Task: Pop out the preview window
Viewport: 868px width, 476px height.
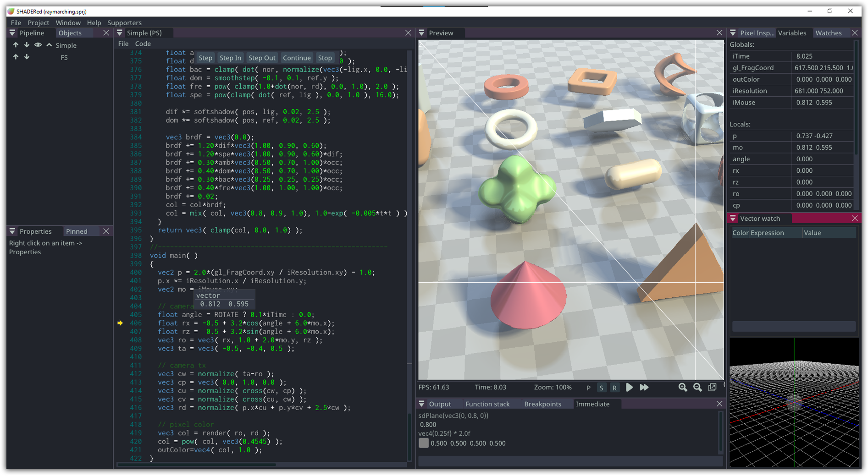Action: (x=712, y=388)
